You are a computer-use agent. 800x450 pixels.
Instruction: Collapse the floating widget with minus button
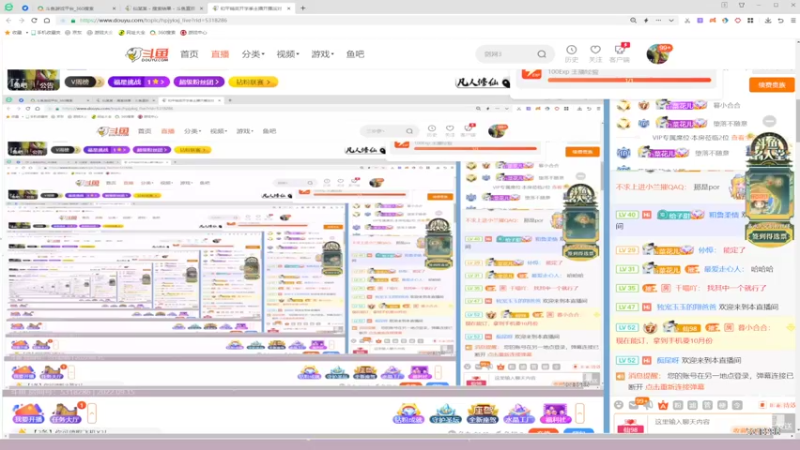(x=769, y=121)
